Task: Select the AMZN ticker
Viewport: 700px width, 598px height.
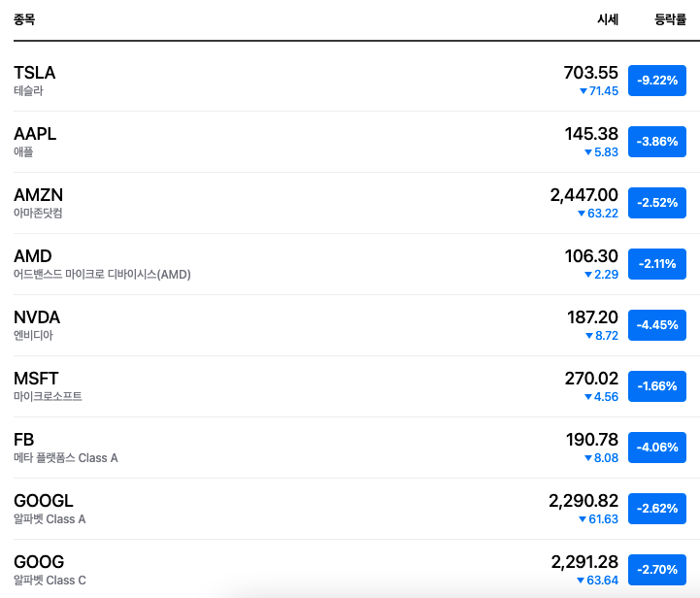Action: 39,195
